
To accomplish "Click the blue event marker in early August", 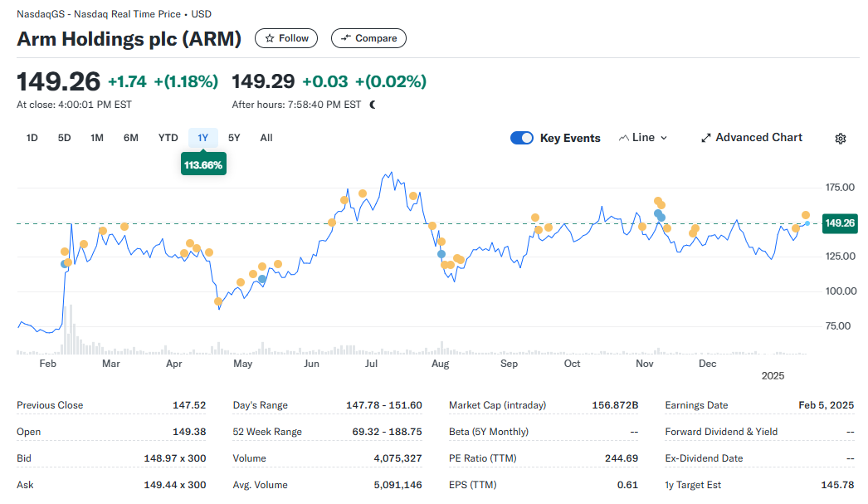I will tap(441, 254).
